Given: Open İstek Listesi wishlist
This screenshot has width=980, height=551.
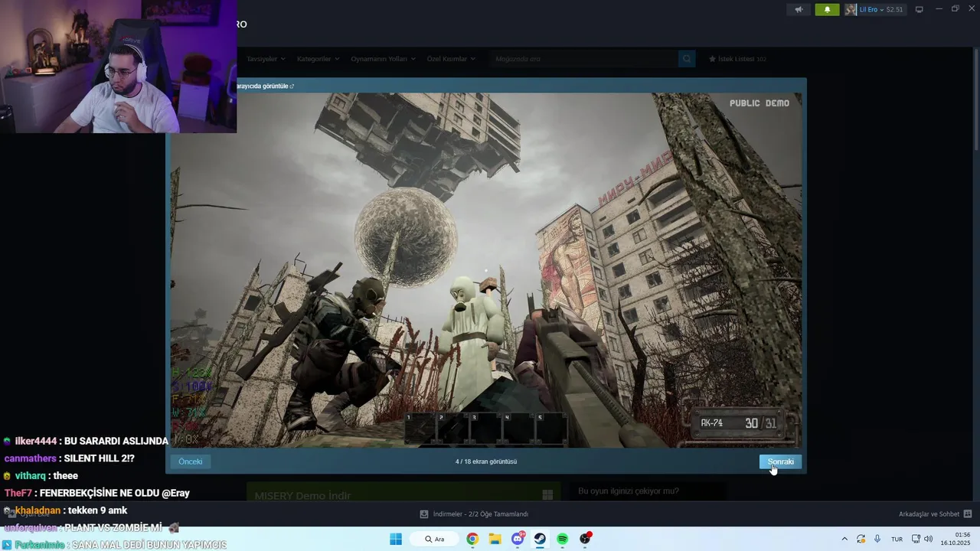Looking at the screenshot, I should pyautogui.click(x=737, y=59).
